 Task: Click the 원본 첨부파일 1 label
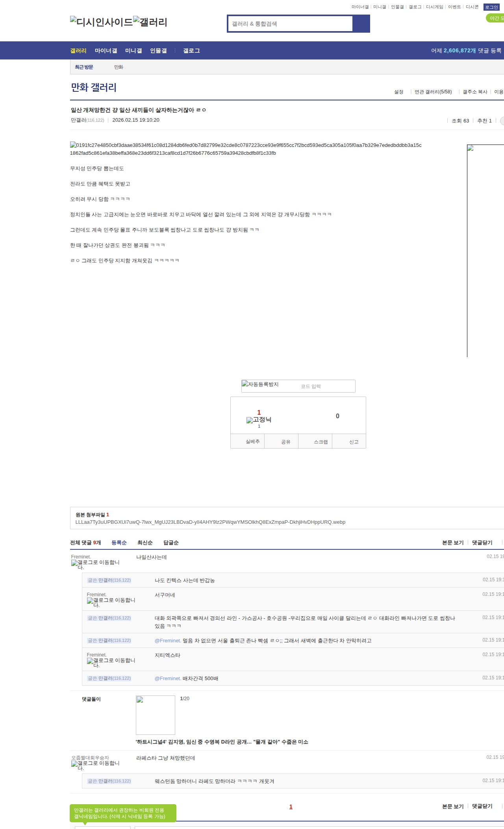pos(92,515)
